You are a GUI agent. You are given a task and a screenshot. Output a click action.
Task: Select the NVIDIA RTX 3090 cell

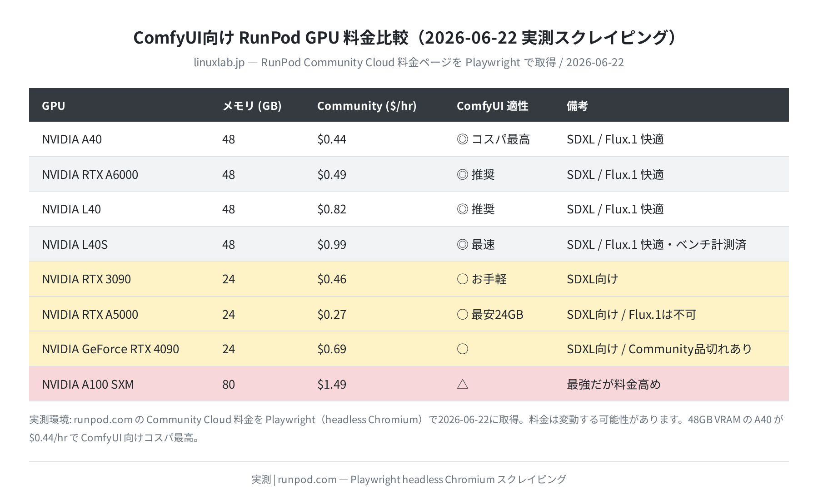click(x=86, y=279)
